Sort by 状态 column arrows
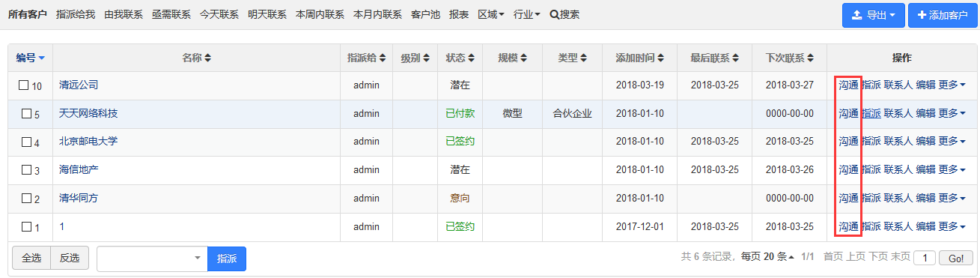This screenshot has width=980, height=278. tap(469, 58)
